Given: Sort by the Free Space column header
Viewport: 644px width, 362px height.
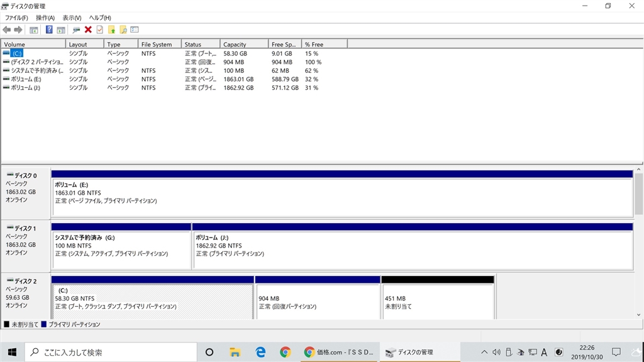Looking at the screenshot, I should [285, 44].
